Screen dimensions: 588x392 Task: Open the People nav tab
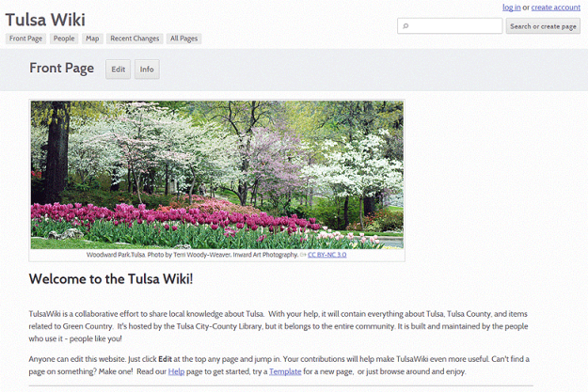pyautogui.click(x=64, y=39)
